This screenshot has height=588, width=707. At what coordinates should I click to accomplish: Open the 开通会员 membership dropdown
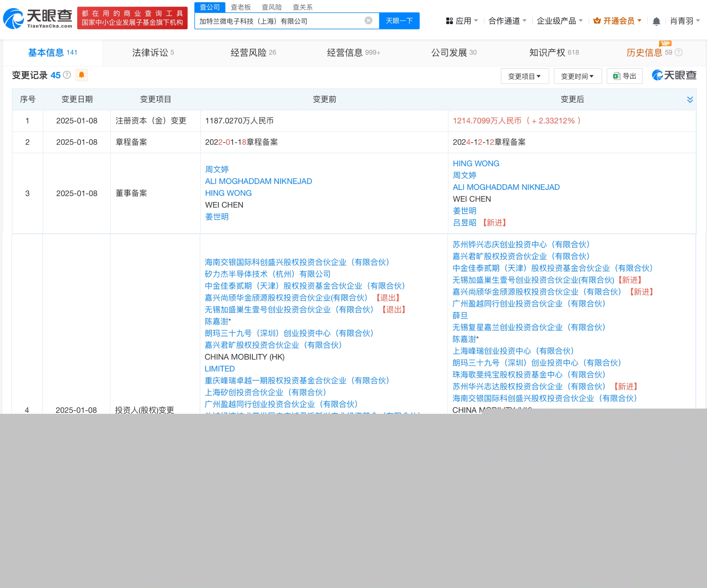pyautogui.click(x=617, y=21)
